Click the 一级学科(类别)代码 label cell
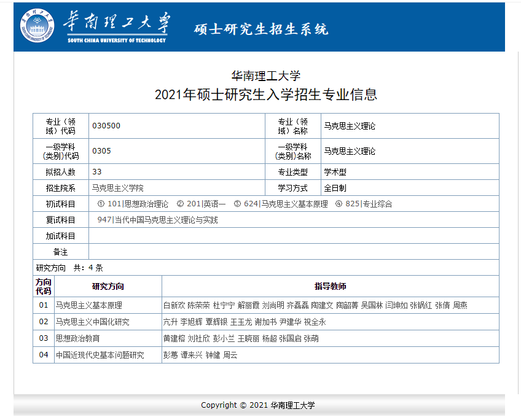 (61, 152)
